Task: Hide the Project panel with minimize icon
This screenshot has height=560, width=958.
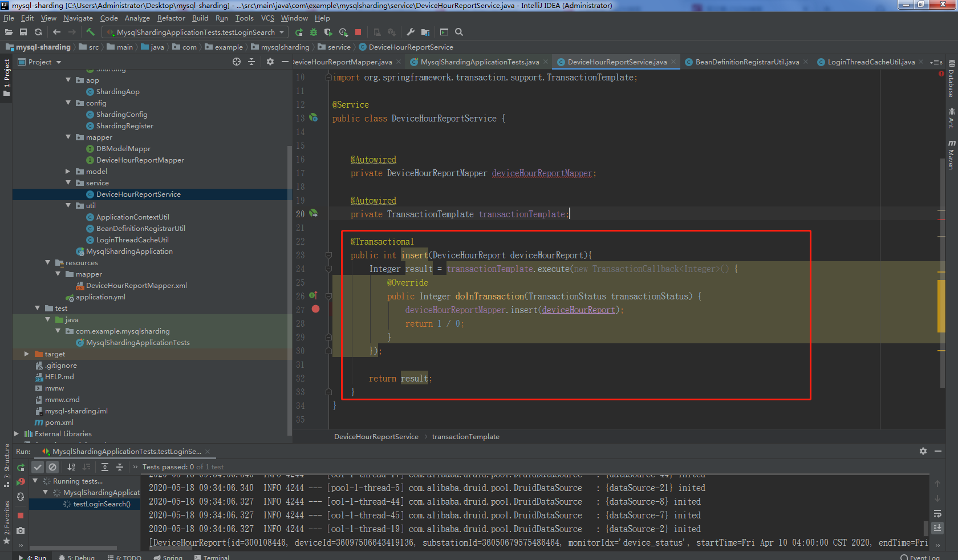Action: [285, 62]
